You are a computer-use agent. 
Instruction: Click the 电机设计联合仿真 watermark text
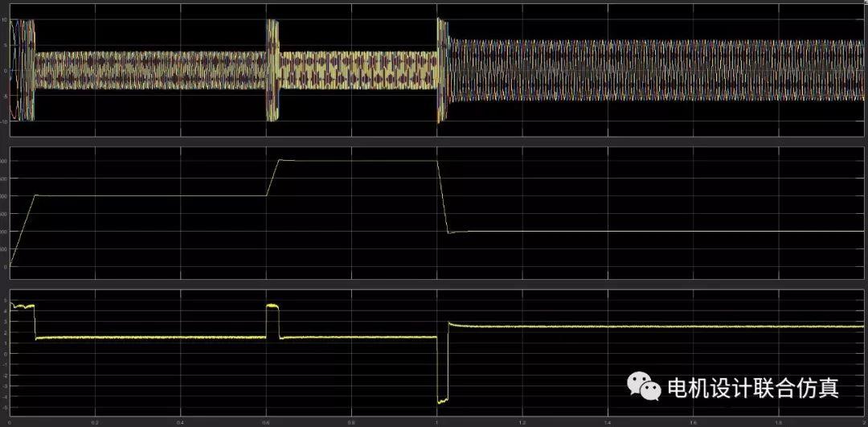click(x=754, y=388)
